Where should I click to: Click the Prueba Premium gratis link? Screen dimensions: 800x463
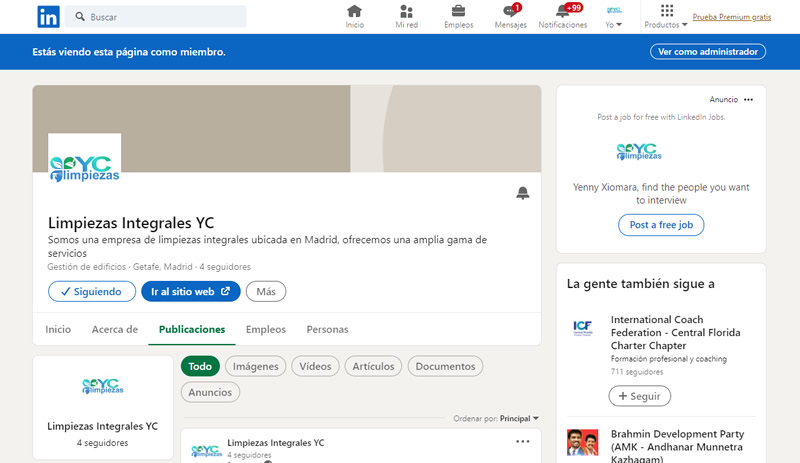click(x=732, y=17)
